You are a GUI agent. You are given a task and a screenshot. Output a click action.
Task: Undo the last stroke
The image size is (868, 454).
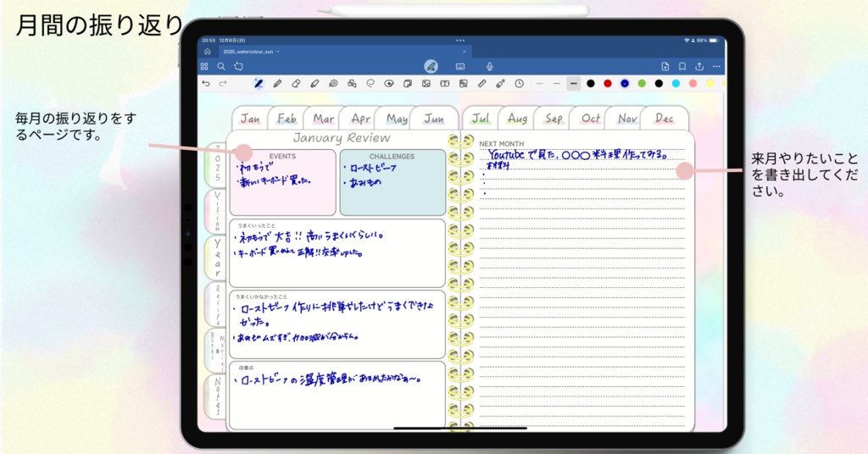click(x=206, y=84)
